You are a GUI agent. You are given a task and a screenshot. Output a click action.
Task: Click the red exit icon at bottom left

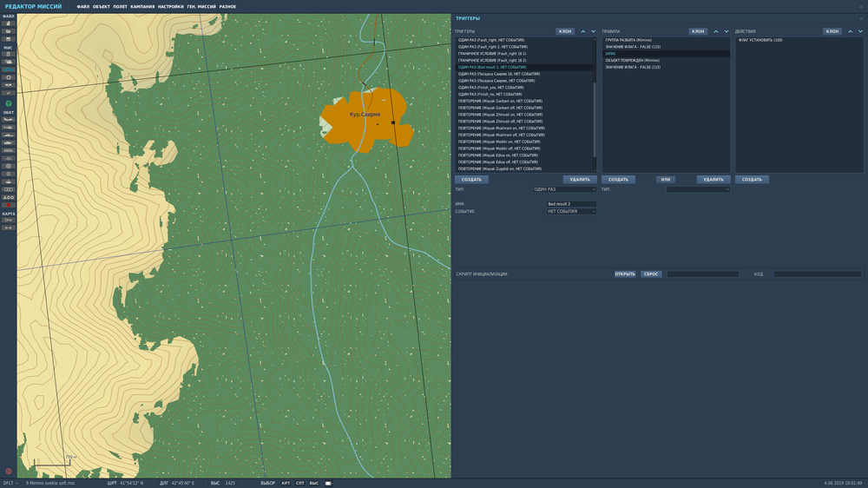[x=8, y=471]
